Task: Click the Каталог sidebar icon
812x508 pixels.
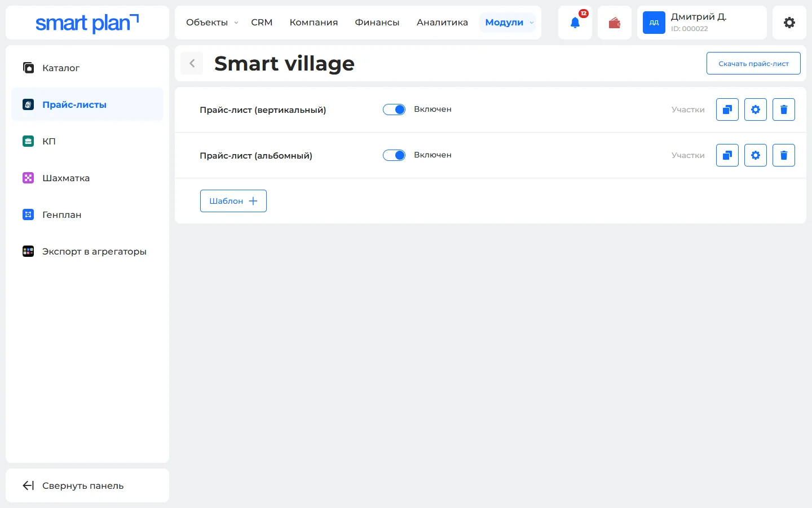Action: (28, 68)
